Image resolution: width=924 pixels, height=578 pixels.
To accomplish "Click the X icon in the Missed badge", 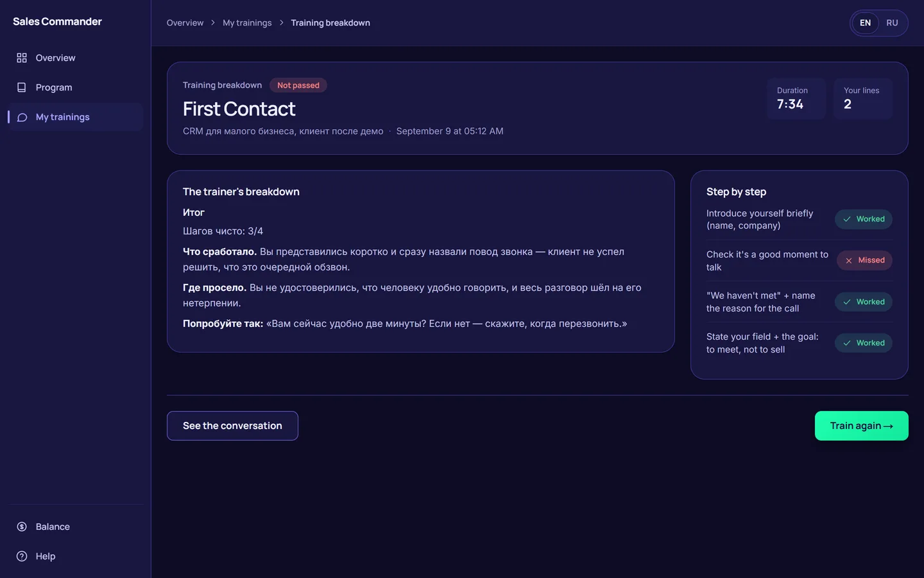I will [x=849, y=260].
